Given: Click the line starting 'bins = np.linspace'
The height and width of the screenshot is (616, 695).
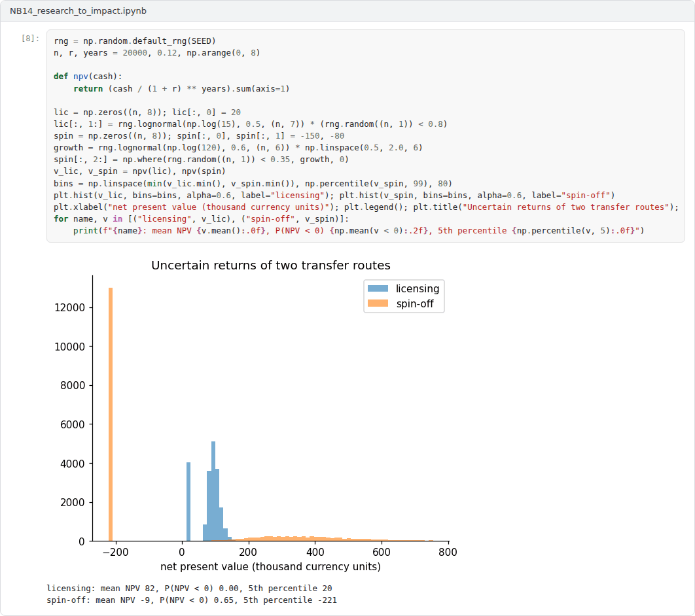Looking at the screenshot, I should coord(253,183).
